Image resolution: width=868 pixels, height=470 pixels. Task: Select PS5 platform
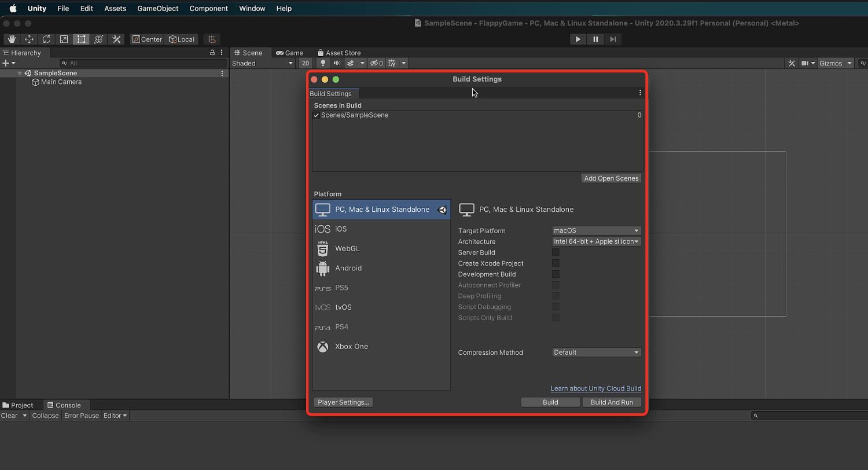coord(381,288)
